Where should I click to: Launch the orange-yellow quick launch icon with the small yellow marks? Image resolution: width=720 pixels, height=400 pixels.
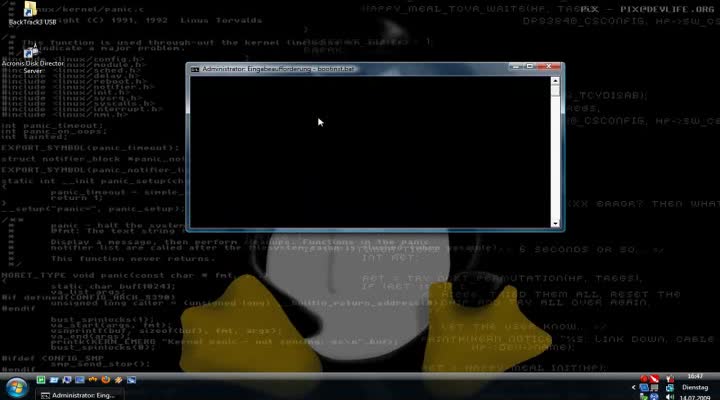click(x=93, y=380)
